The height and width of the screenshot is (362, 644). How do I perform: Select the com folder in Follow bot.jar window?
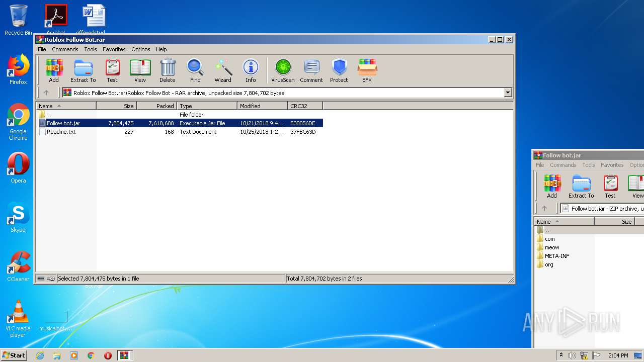tap(549, 239)
